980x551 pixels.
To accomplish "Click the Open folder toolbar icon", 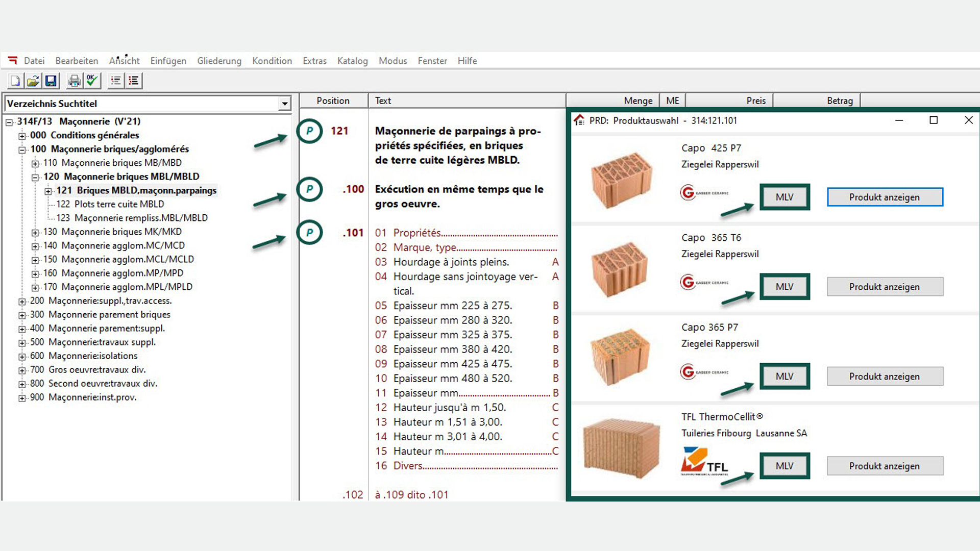I will 33,81.
